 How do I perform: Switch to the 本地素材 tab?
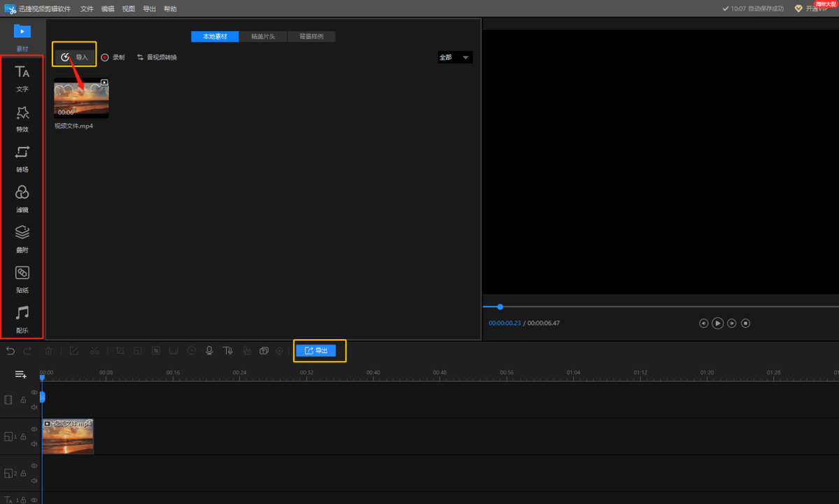(215, 36)
